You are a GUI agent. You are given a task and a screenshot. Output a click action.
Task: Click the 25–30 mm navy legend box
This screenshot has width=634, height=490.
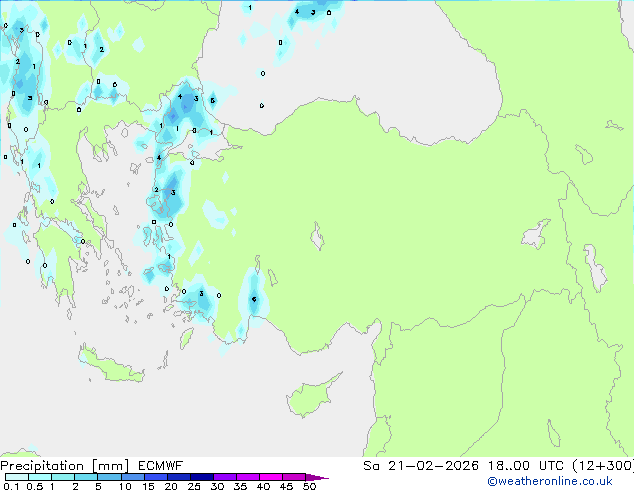click(201, 477)
